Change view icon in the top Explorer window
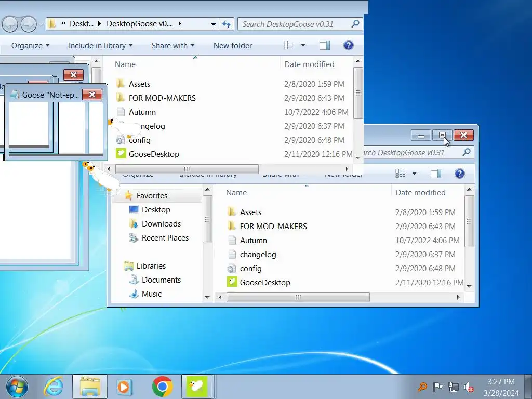Image resolution: width=532 pixels, height=399 pixels. [x=289, y=45]
